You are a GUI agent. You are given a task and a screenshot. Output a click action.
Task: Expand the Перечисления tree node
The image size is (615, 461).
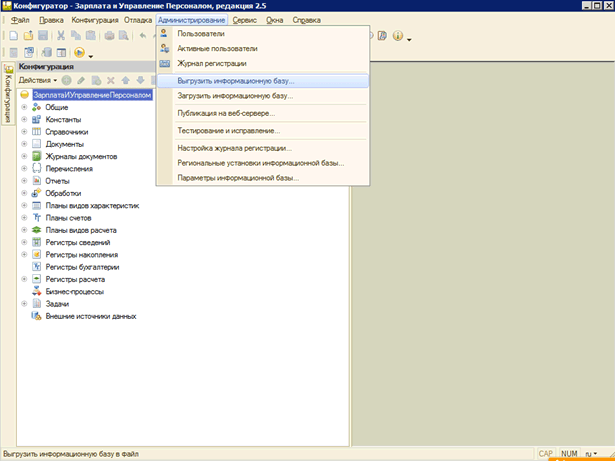pos(24,169)
